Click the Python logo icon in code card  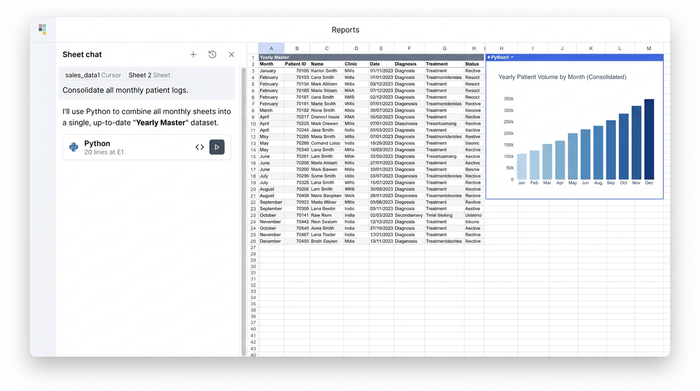coord(74,147)
